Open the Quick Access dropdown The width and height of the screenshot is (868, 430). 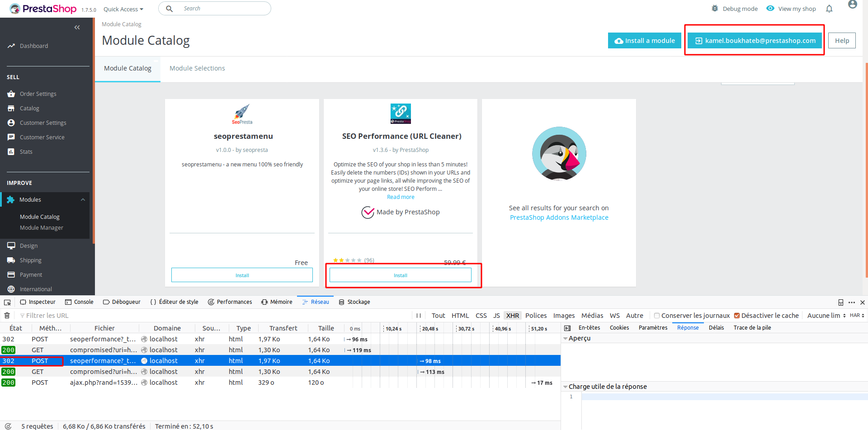tap(123, 9)
